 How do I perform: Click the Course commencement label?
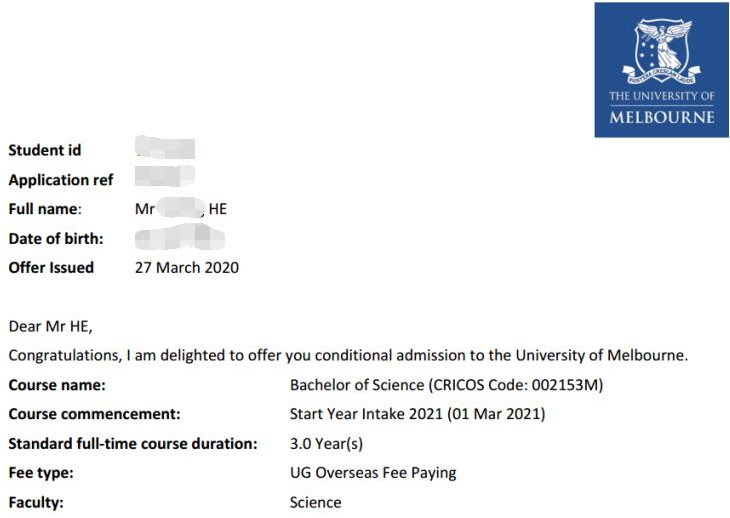[x=94, y=414]
